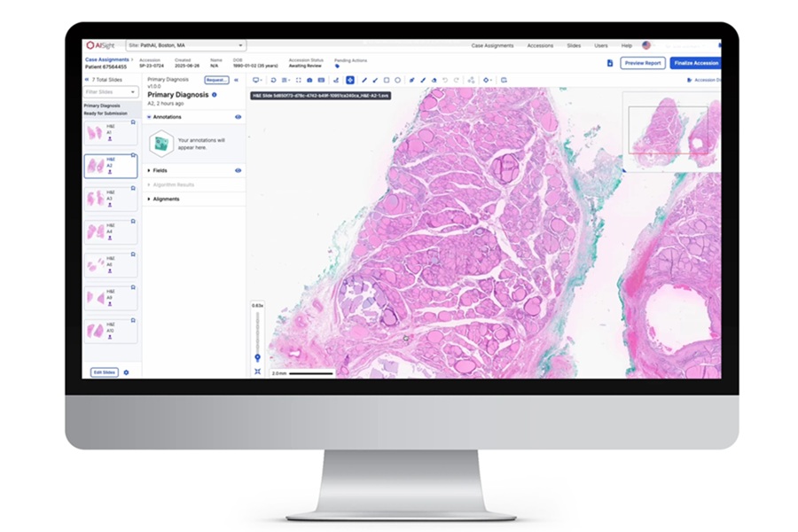Click the Finalize Accession button

tap(695, 63)
